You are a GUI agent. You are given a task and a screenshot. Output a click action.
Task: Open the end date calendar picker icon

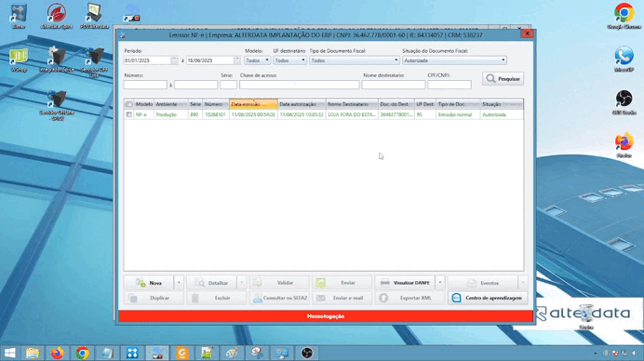(237, 60)
